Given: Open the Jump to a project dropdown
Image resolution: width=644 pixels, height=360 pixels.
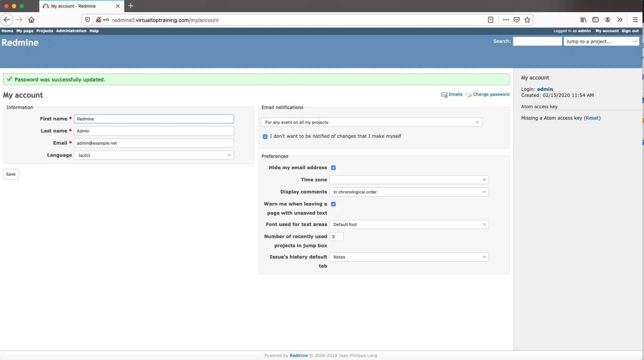Looking at the screenshot, I should (601, 41).
